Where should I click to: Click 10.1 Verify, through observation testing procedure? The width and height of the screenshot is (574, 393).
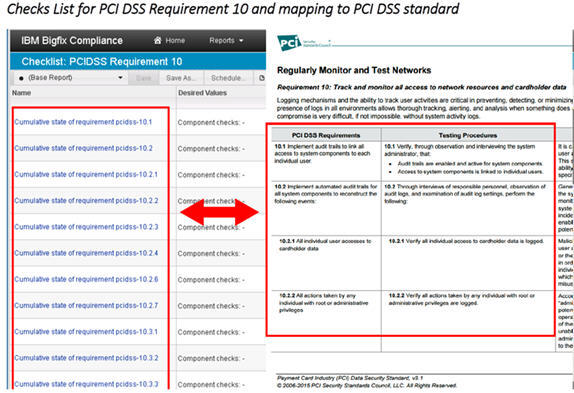[459, 150]
